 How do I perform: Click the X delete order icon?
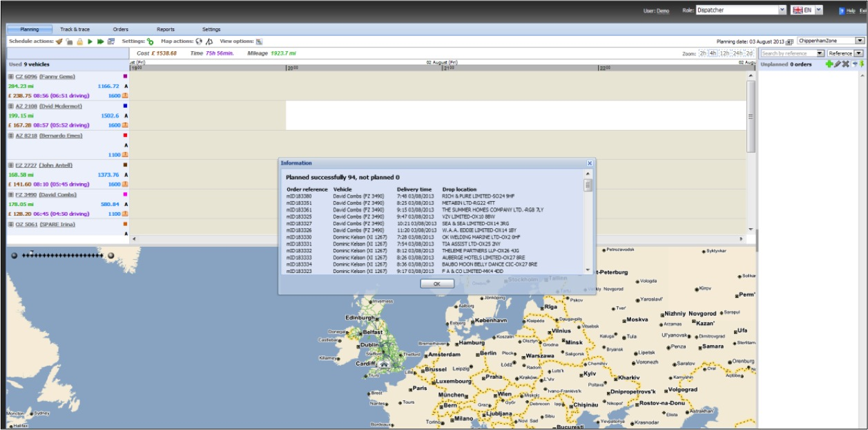point(845,64)
